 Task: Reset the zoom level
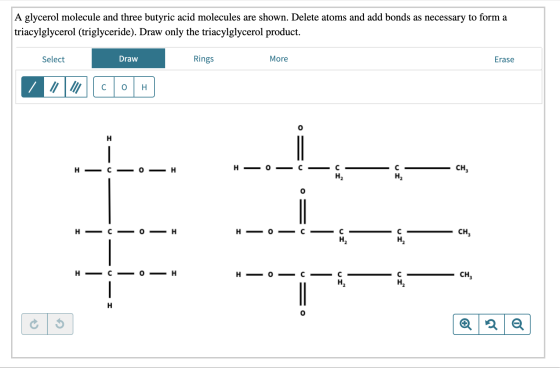pos(491,324)
